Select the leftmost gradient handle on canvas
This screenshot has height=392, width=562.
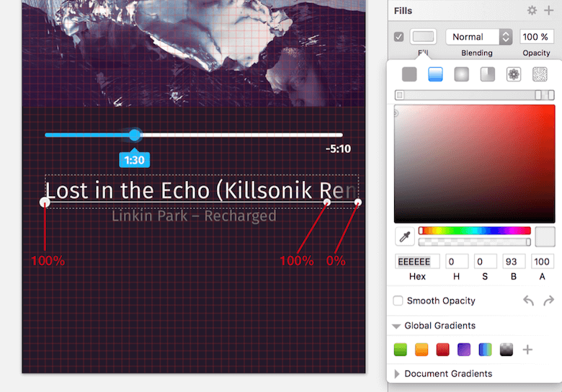click(45, 202)
